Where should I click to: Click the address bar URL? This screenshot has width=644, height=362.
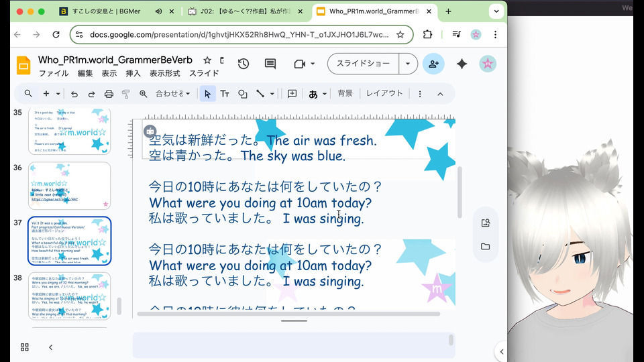point(239,35)
